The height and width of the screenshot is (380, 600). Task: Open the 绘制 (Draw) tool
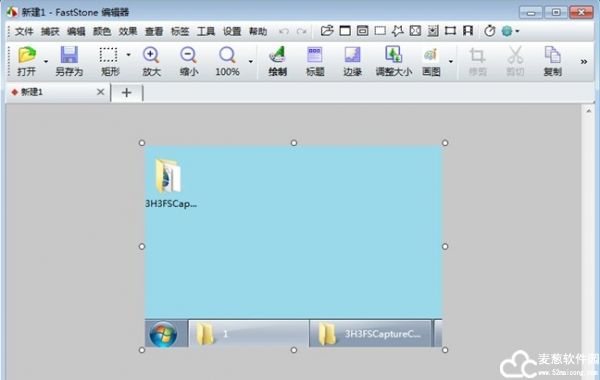point(277,55)
